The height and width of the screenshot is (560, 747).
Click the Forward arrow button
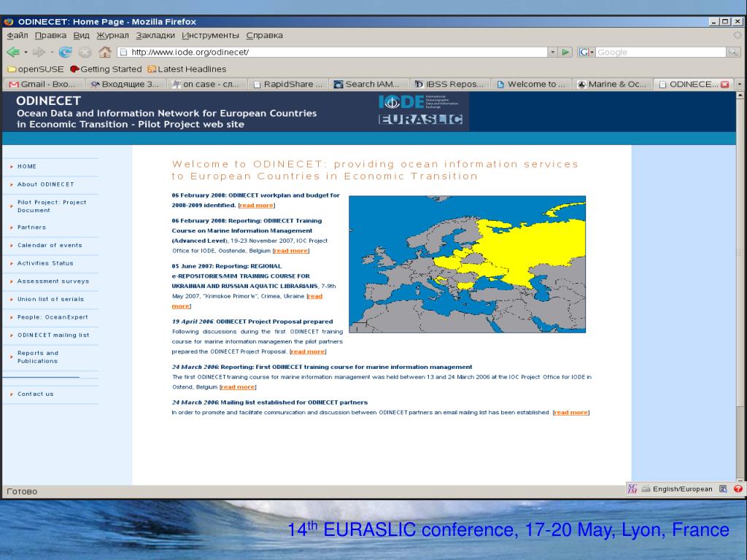[39, 52]
